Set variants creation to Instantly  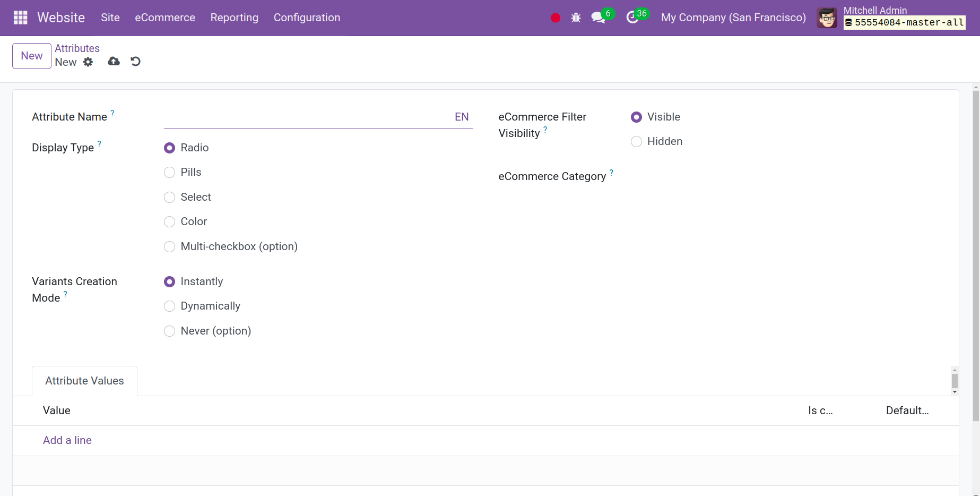[169, 281]
